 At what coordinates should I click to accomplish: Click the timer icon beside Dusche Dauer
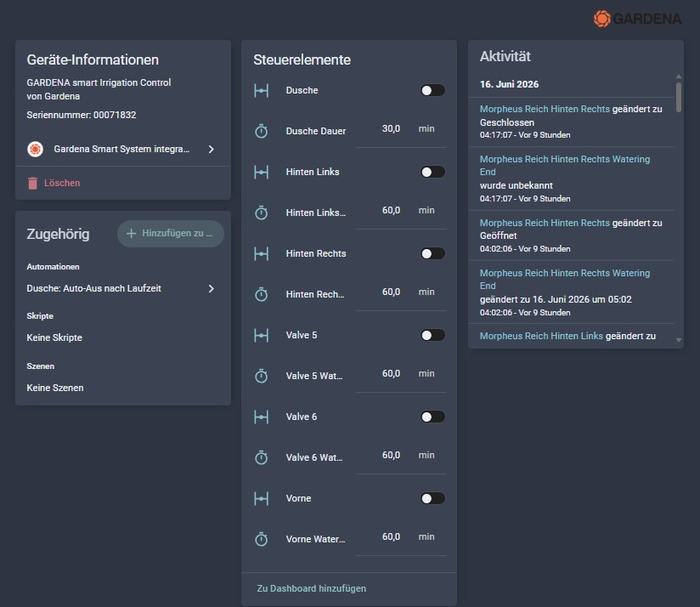point(261,131)
